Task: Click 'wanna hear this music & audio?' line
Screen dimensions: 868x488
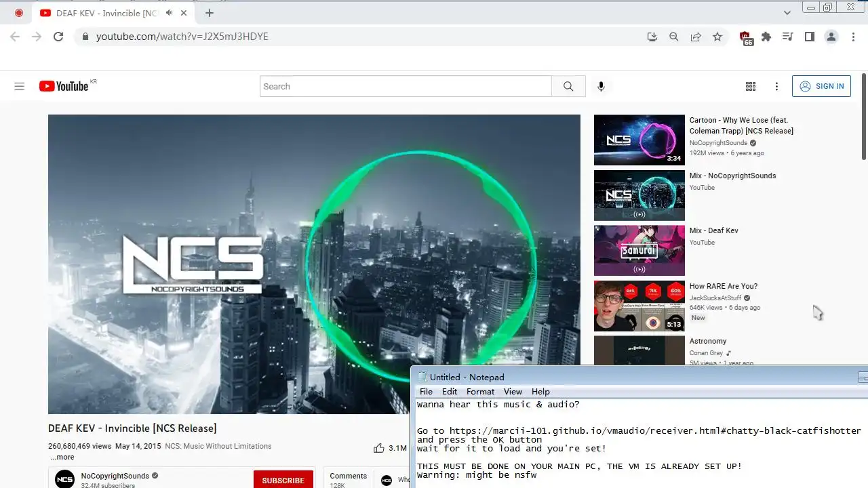Action: (498, 405)
